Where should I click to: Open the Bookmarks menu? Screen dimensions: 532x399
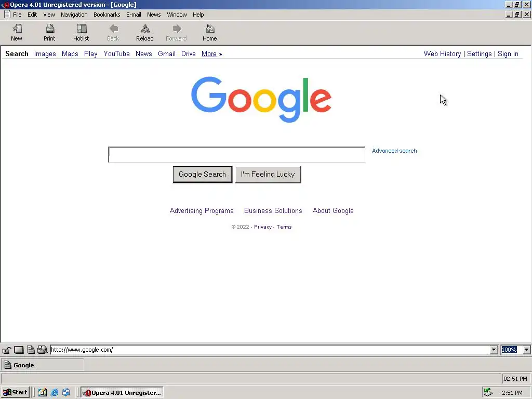pos(107,15)
